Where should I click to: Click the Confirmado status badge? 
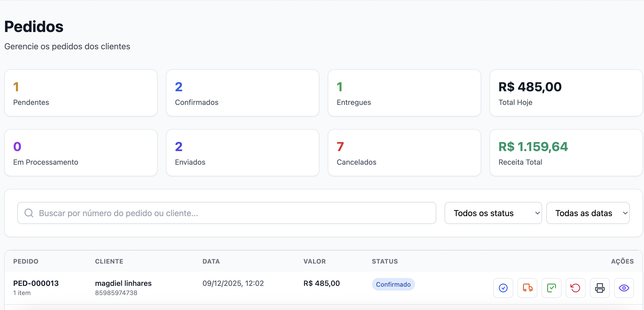tap(393, 284)
